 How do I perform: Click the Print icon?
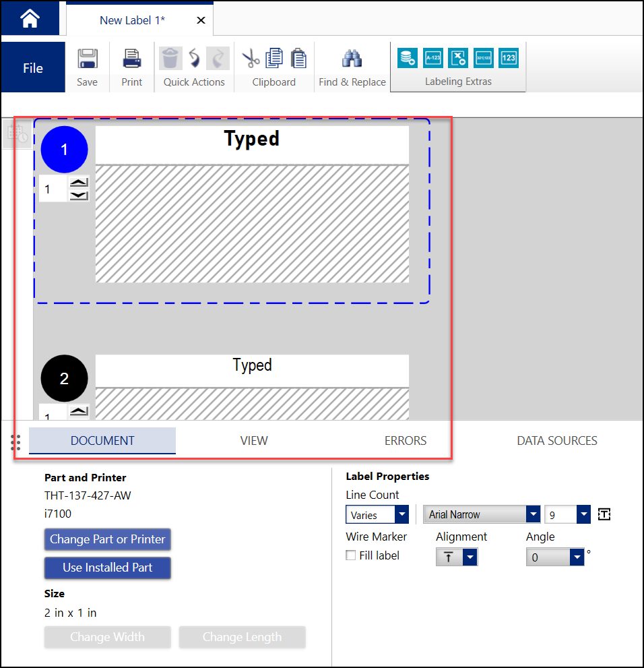(x=132, y=59)
